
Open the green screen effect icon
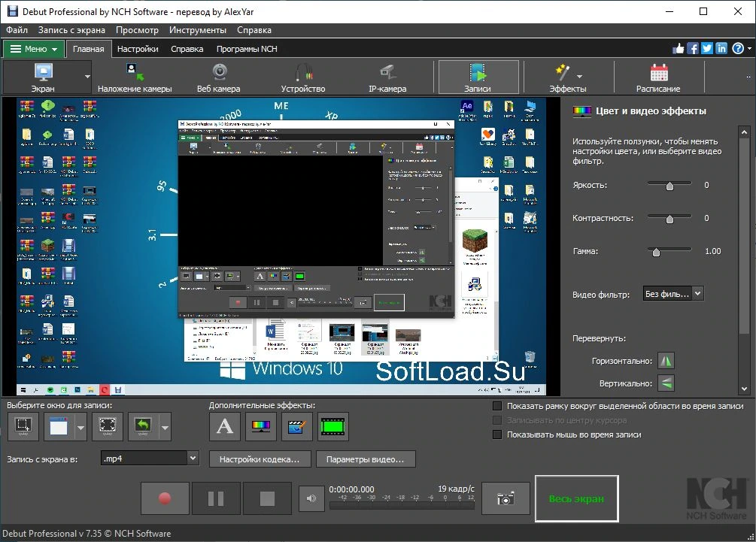click(x=333, y=426)
